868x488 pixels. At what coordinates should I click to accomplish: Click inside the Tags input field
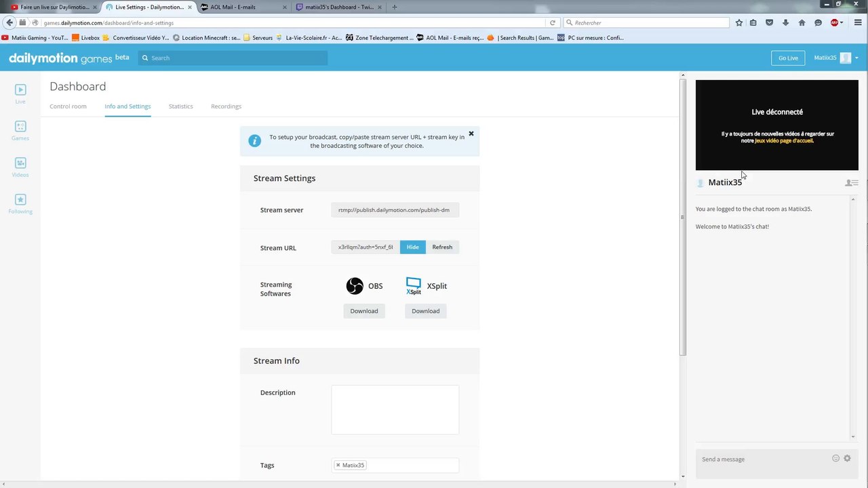pos(395,465)
